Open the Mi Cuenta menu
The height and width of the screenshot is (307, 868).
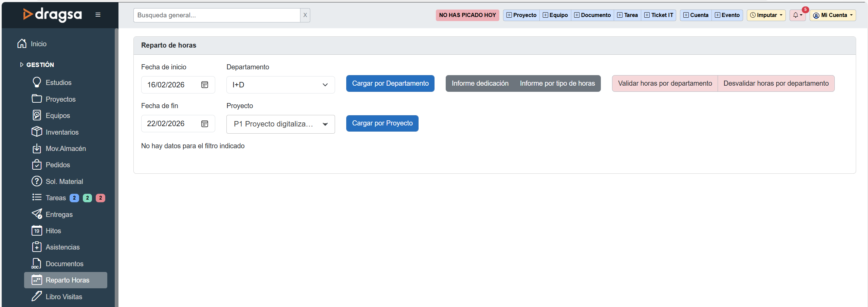click(832, 15)
